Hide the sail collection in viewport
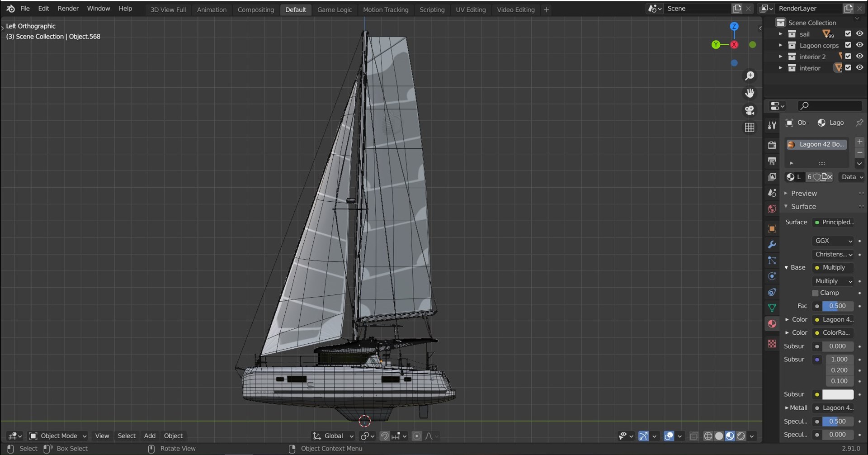868x455 pixels. click(x=859, y=33)
